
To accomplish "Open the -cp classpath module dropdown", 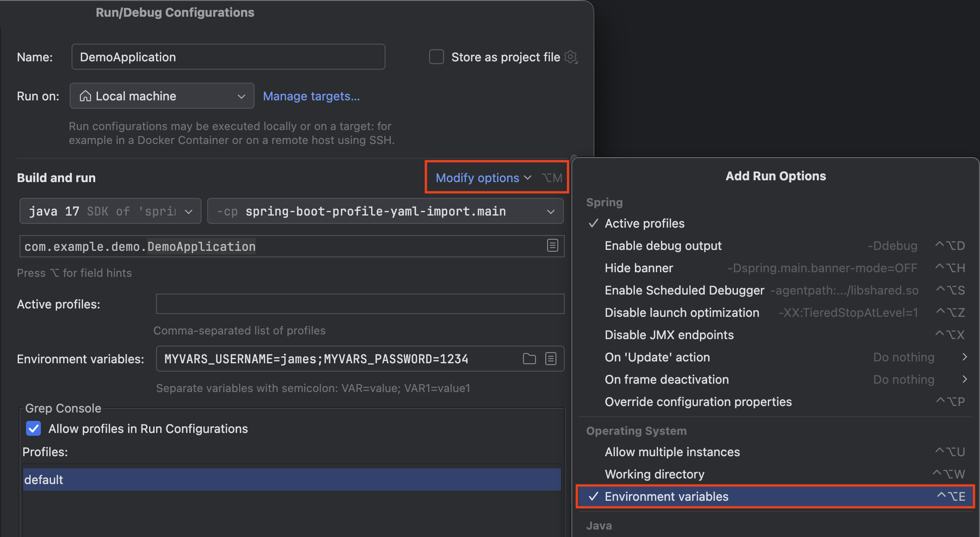I will tap(385, 211).
